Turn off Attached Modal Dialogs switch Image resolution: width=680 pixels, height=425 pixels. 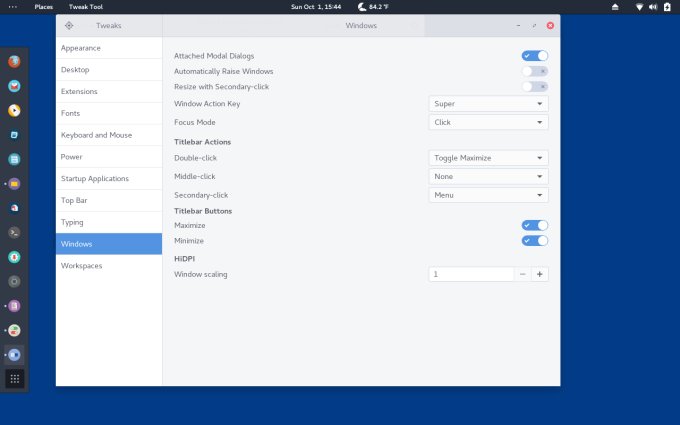pos(535,56)
